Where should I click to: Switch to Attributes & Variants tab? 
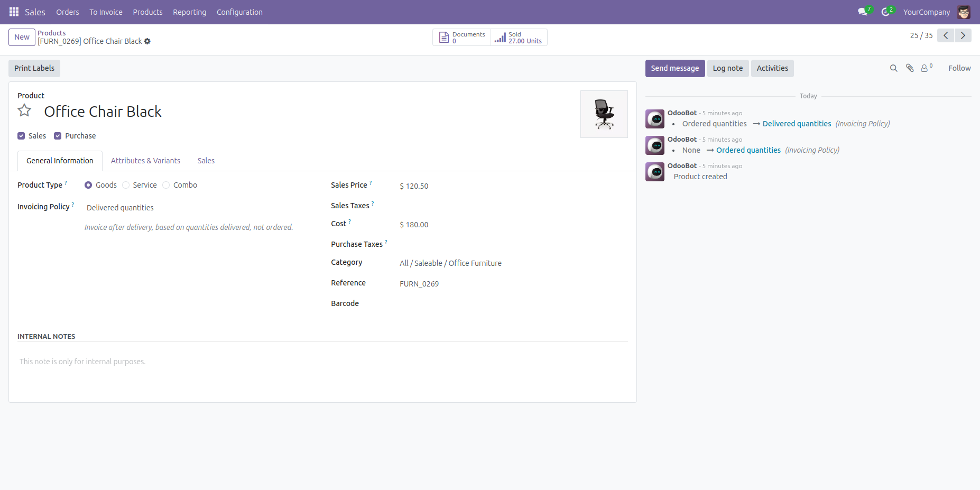pyautogui.click(x=145, y=161)
